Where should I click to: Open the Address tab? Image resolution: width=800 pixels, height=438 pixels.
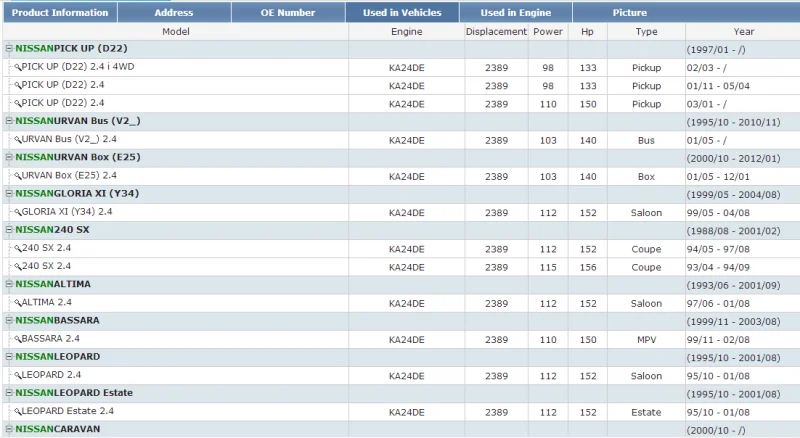click(x=174, y=13)
